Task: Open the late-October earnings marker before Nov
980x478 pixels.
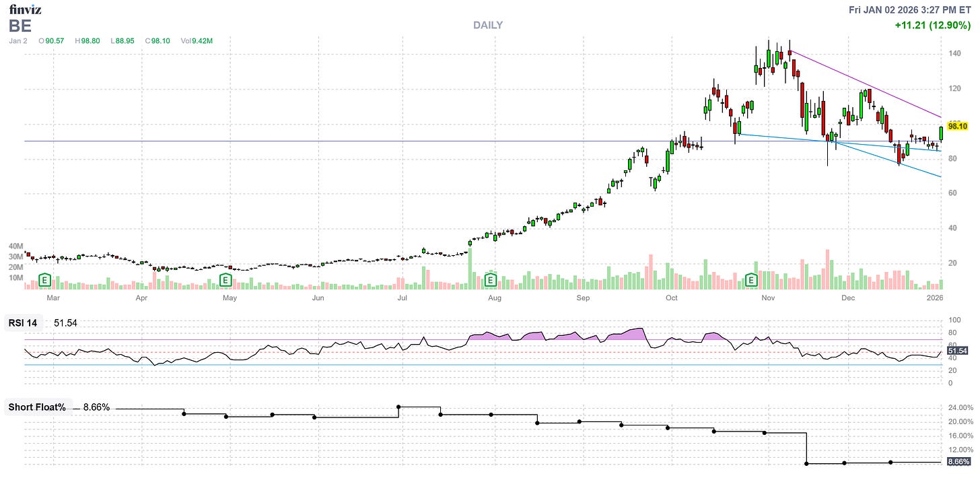Action: point(753,279)
